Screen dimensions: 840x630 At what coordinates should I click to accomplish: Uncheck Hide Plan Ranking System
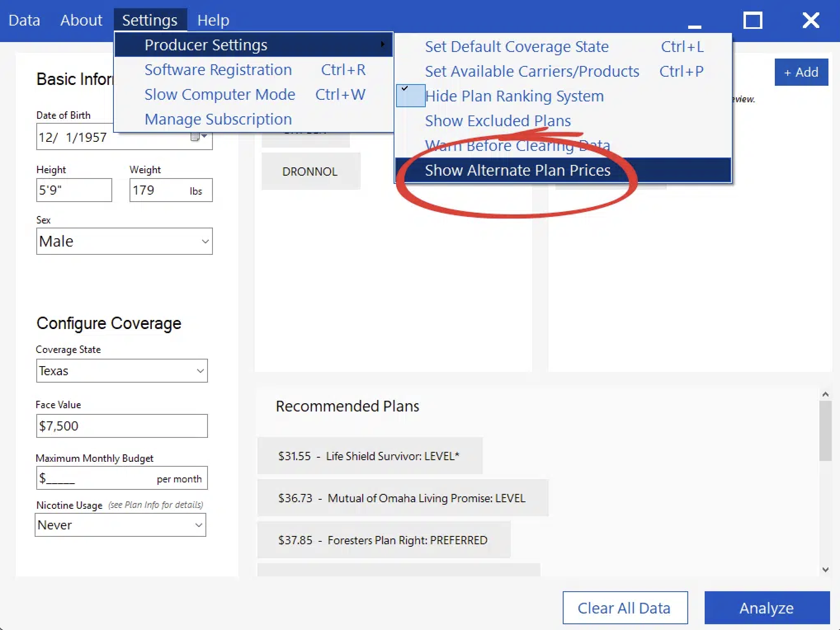[514, 96]
